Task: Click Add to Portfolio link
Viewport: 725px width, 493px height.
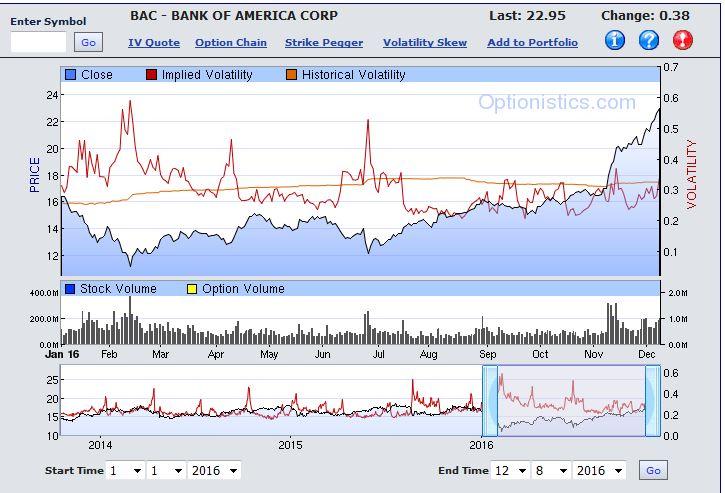Action: 532,43
